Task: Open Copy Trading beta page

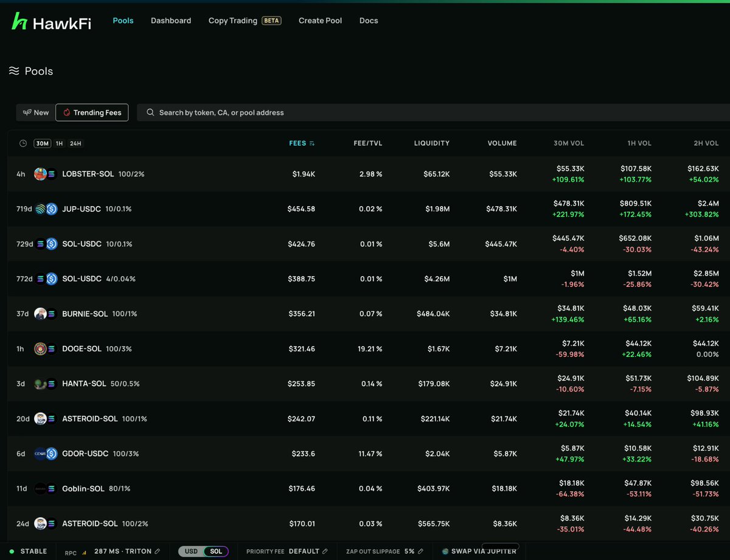Action: pyautogui.click(x=245, y=21)
